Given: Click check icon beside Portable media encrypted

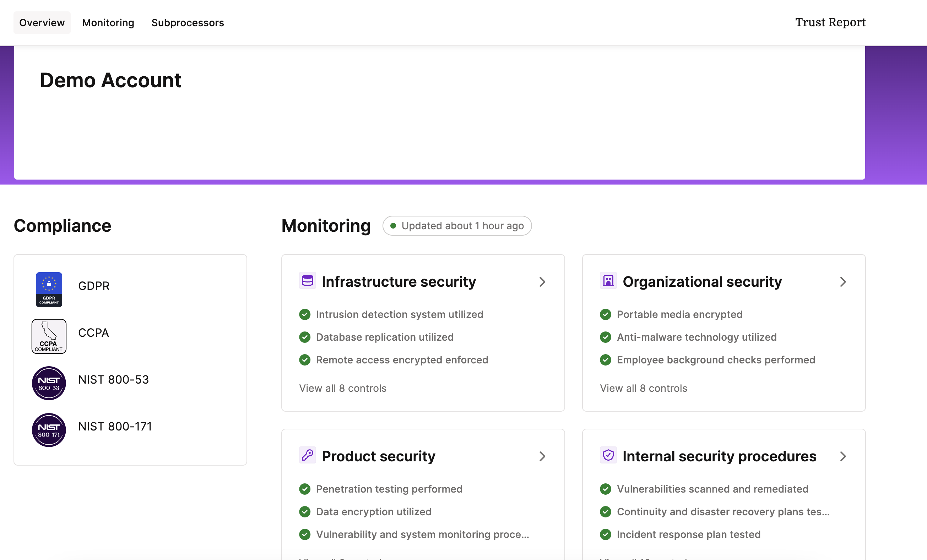Looking at the screenshot, I should tap(606, 314).
